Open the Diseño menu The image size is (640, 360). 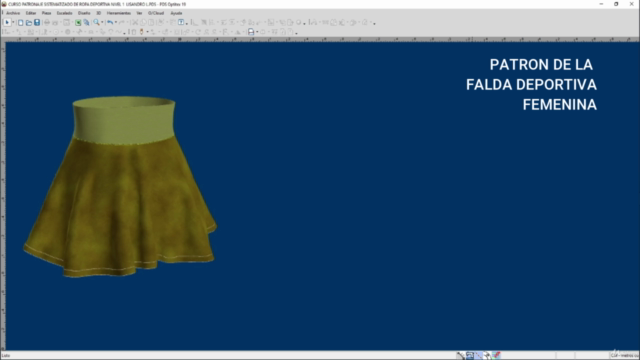click(x=84, y=13)
